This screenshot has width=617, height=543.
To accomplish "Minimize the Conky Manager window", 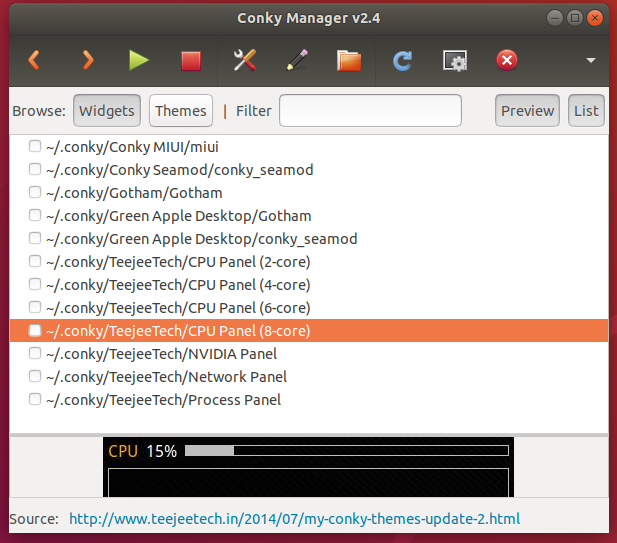I will tap(554, 18).
